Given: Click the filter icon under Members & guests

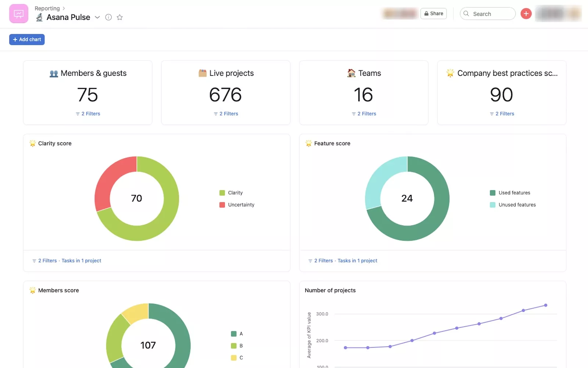Looking at the screenshot, I should pos(78,114).
